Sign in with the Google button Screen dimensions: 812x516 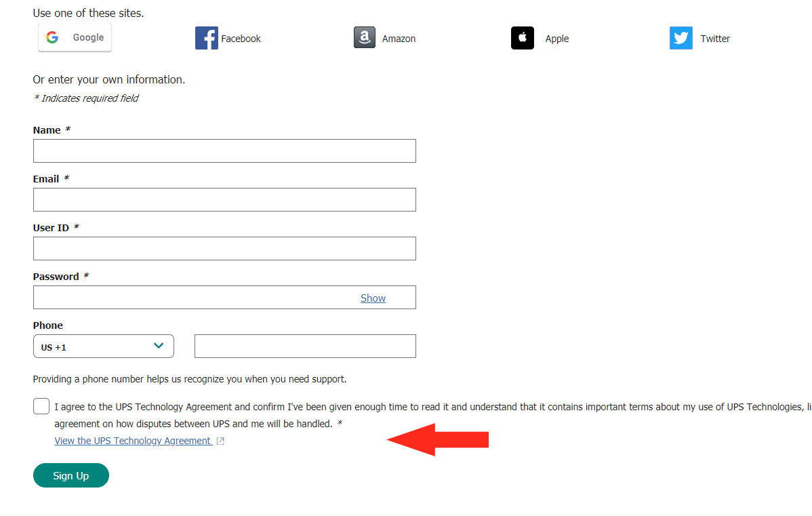coord(75,37)
